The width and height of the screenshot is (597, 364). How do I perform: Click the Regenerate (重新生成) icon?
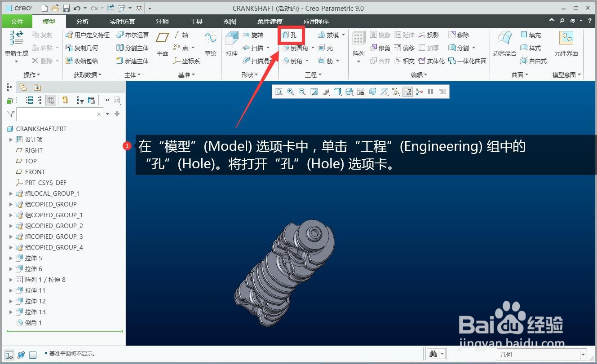pos(17,38)
